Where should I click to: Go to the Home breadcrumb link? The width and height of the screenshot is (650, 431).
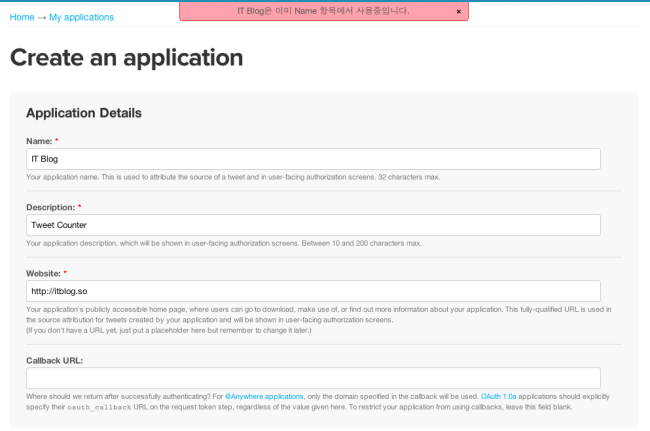(22, 17)
